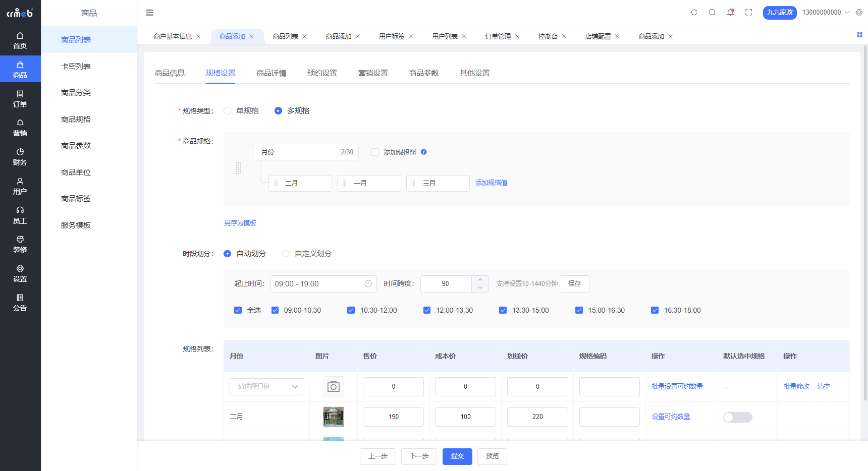
Task: Switch to 其他设置 tab
Action: pos(475,73)
